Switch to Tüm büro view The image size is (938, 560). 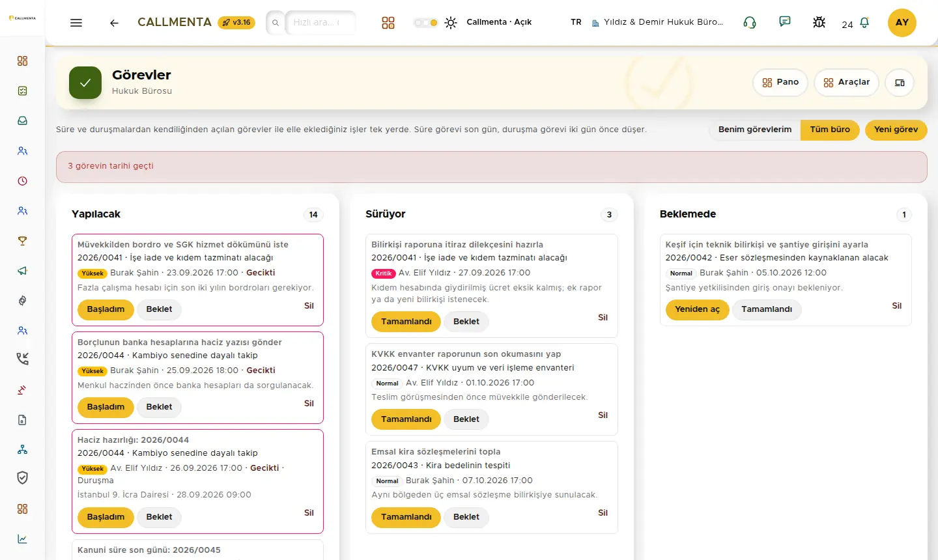[x=830, y=130]
